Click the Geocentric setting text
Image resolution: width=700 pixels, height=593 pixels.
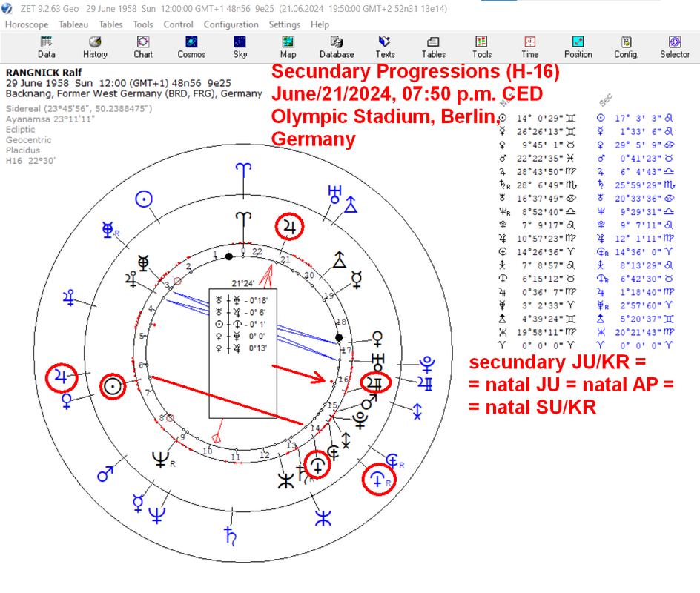[29, 139]
